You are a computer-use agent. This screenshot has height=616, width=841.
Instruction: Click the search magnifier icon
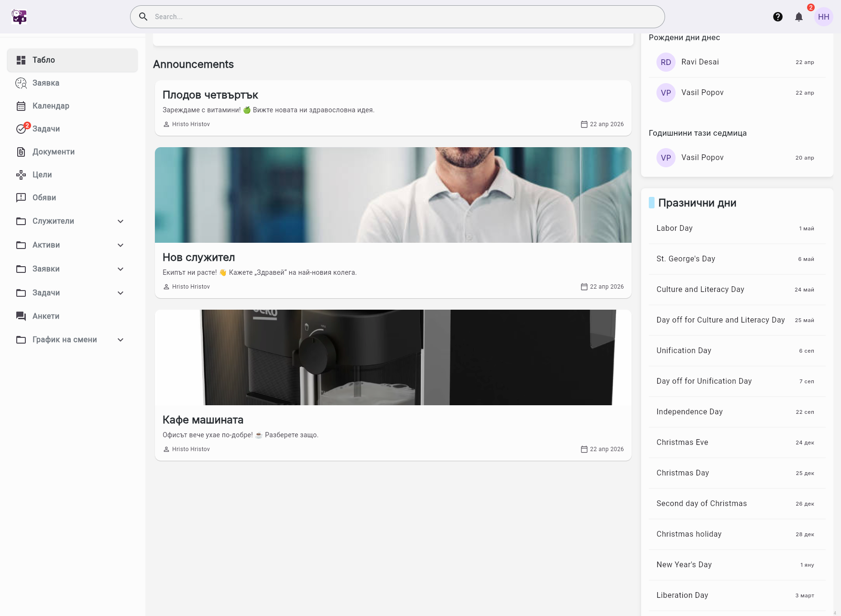(x=143, y=17)
